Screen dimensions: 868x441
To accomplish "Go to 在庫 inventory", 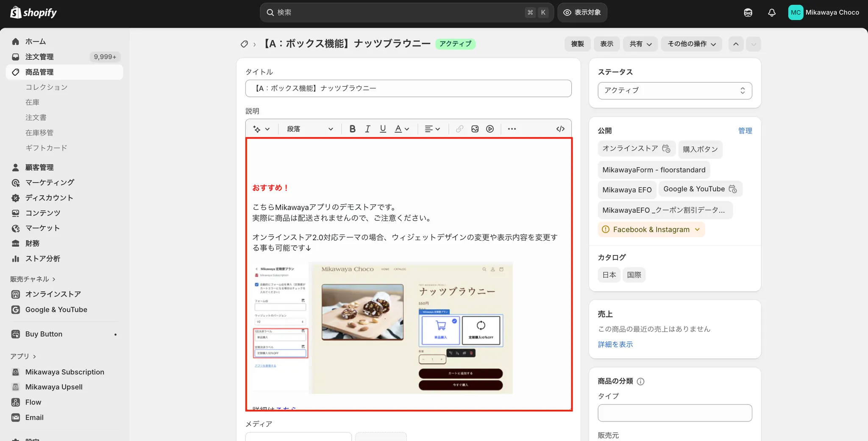I will 32,103.
